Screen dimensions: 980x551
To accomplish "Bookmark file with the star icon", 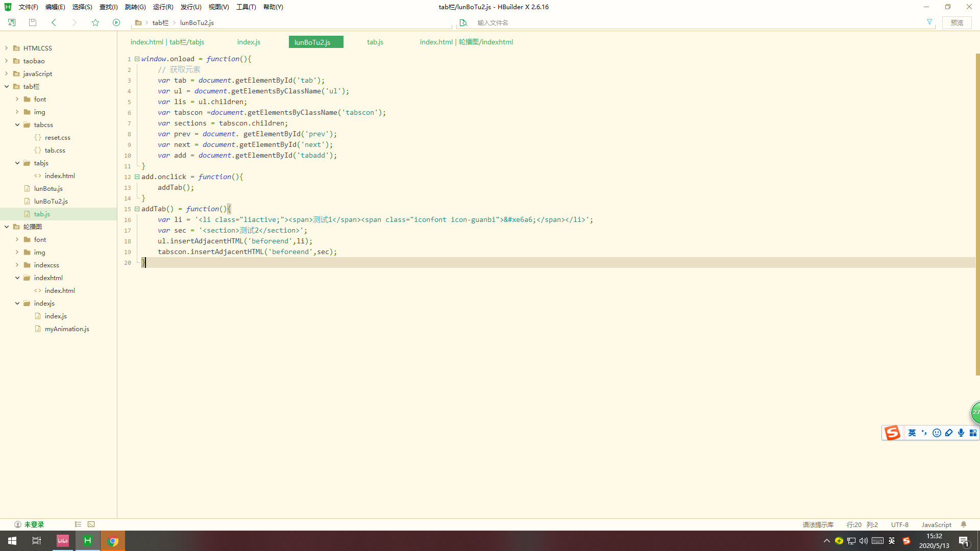I will [95, 22].
